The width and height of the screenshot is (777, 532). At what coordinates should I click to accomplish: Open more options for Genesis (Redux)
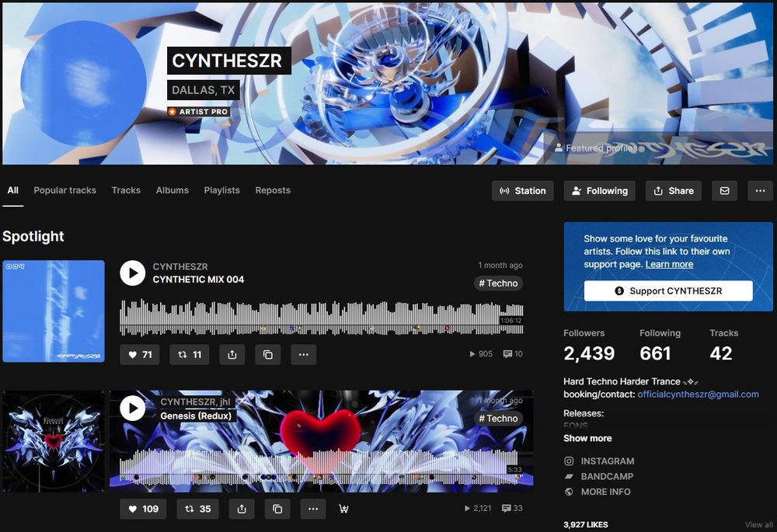[313, 509]
